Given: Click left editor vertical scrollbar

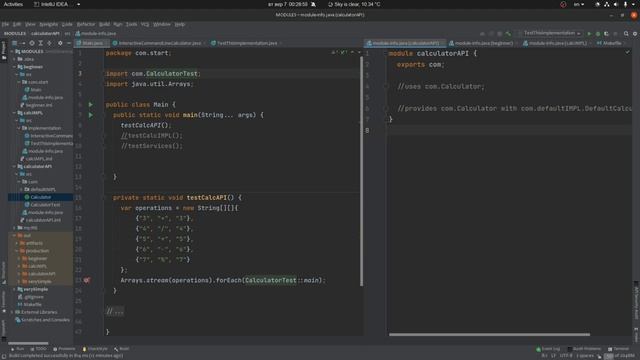Looking at the screenshot, I should tap(361, 171).
